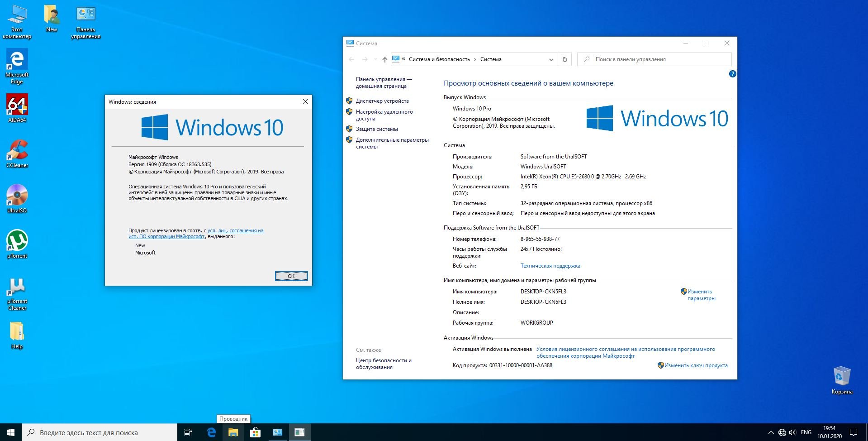This screenshot has width=868, height=441.
Task: Open Панель управления — домашняя страница
Action: [384, 82]
